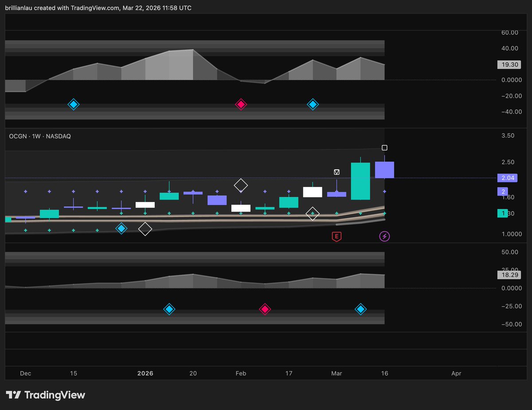Image resolution: width=532 pixels, height=410 pixels.
Task: Click the 17 date on time axis
Action: pyautogui.click(x=289, y=374)
